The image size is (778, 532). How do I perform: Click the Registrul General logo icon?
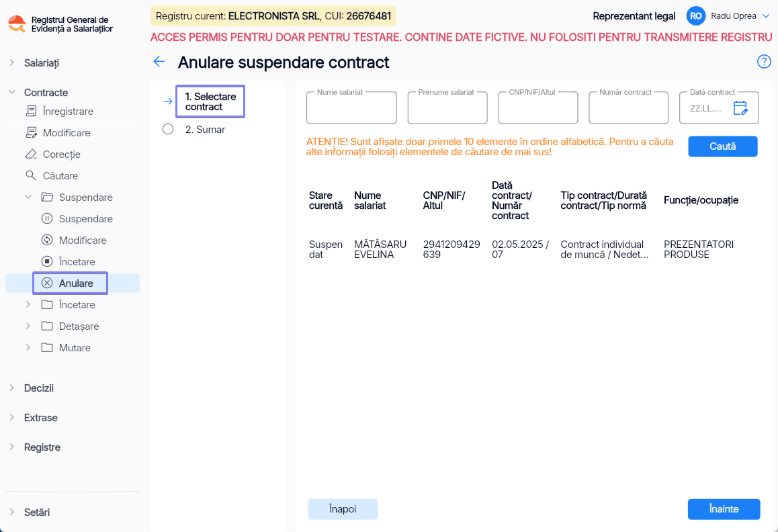[17, 24]
